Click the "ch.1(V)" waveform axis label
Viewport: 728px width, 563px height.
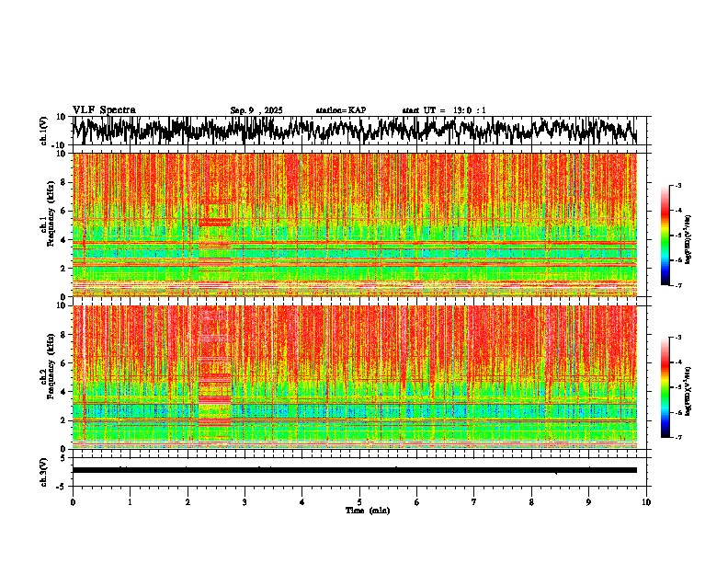point(44,131)
